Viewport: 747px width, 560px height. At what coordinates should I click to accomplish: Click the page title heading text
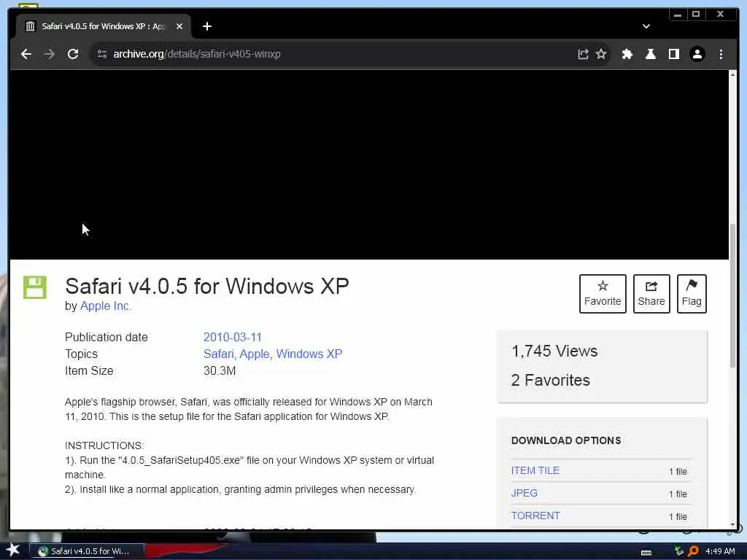pyautogui.click(x=206, y=286)
